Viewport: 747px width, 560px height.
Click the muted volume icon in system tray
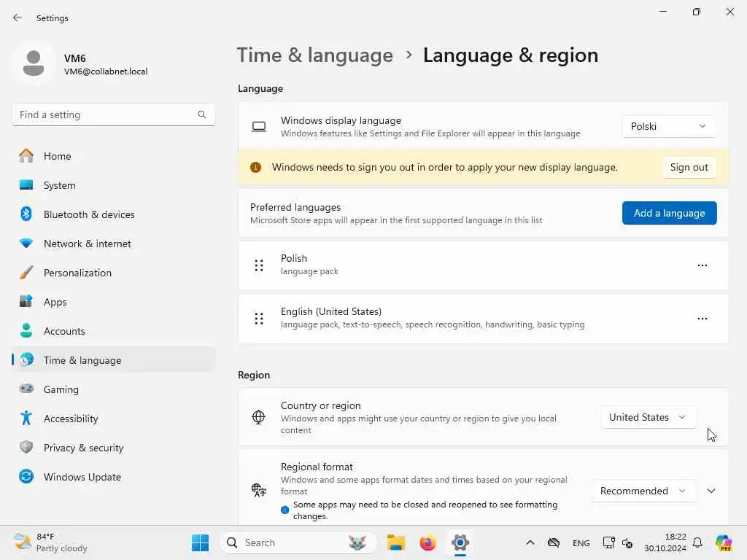click(627, 542)
